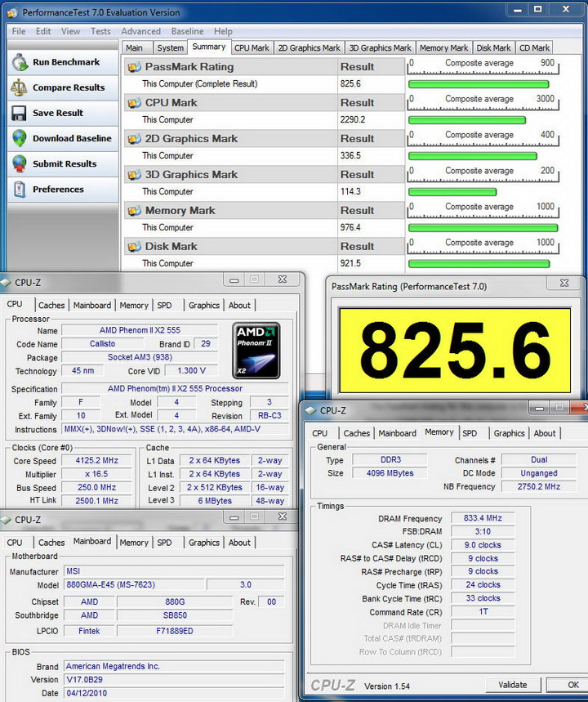The width and height of the screenshot is (588, 702).
Task: Click BIOS version V17.0B29 field
Action: point(174,680)
